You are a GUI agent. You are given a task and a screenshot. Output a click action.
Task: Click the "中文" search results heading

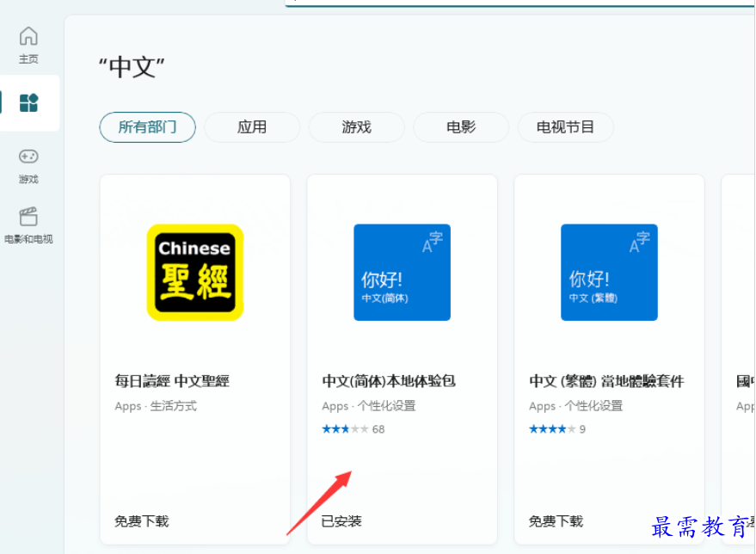coord(132,67)
